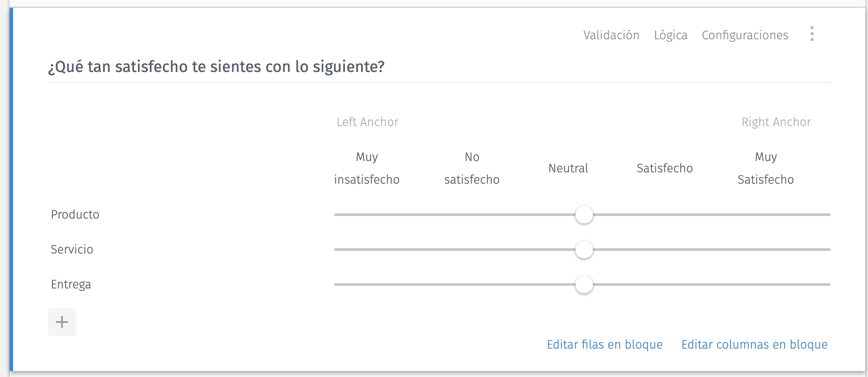Open the Validación panel
Viewport: 868px width, 377px height.
pos(611,35)
